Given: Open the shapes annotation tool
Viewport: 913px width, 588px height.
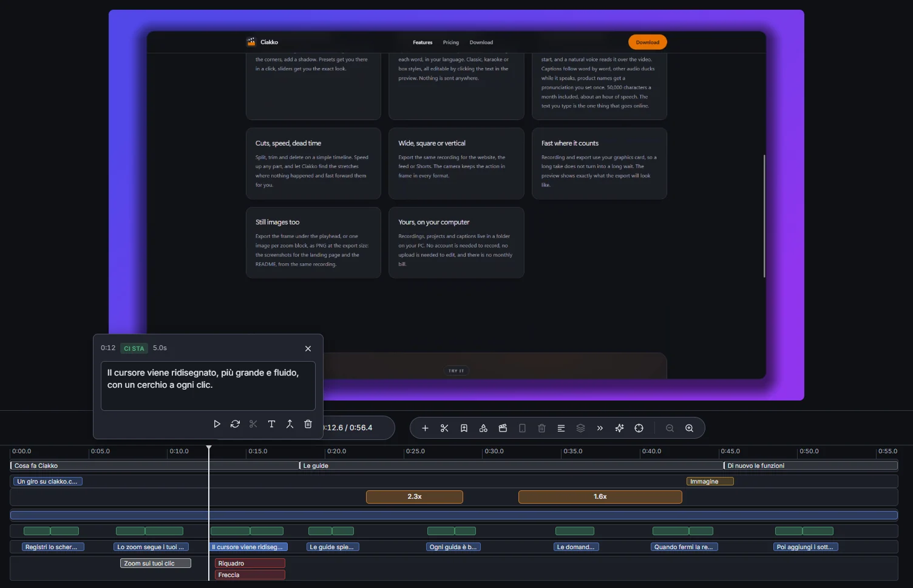Looking at the screenshot, I should 483,428.
